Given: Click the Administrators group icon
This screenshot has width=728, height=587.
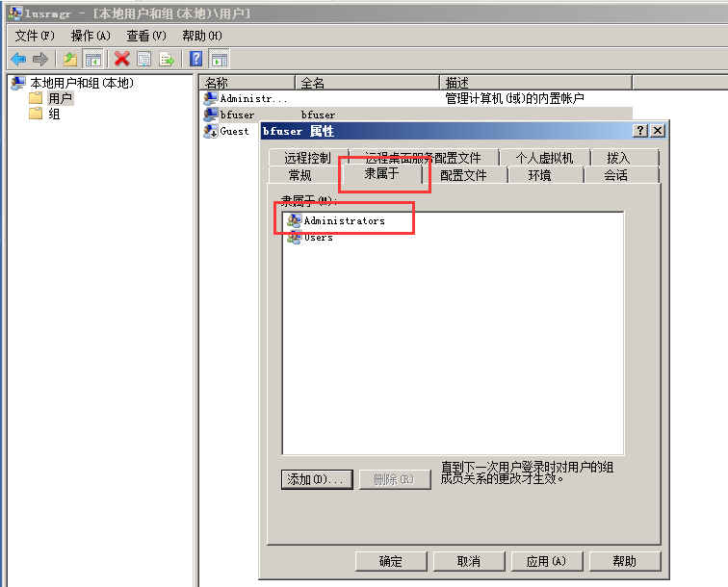Looking at the screenshot, I should pos(294,221).
